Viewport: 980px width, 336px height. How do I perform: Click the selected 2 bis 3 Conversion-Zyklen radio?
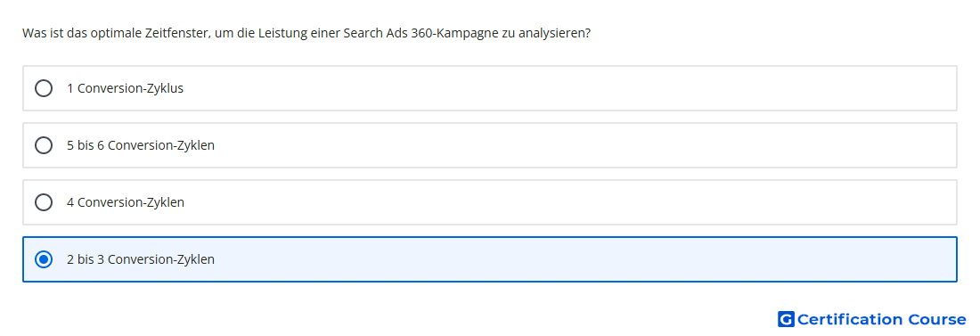[x=44, y=259]
